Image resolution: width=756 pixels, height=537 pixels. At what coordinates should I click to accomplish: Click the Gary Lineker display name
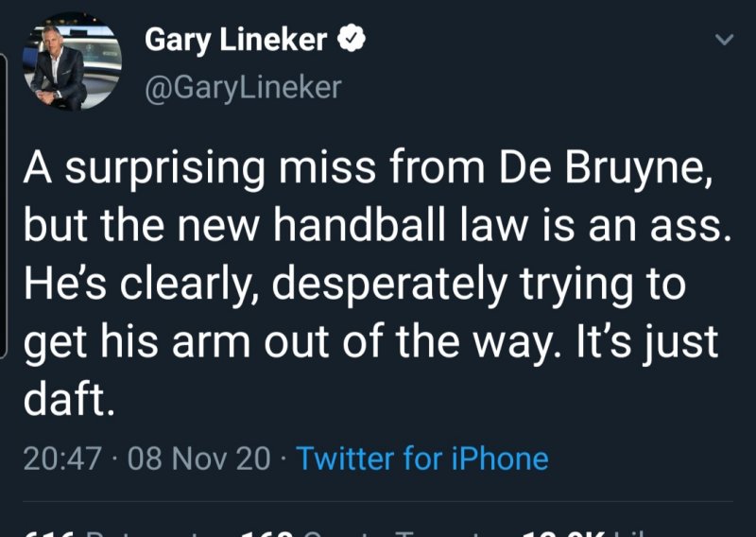coord(235,41)
